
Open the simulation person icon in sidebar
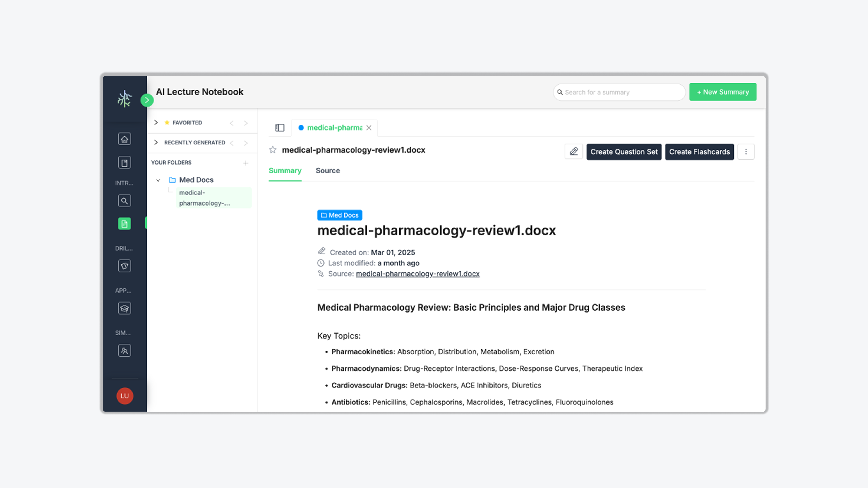tap(124, 351)
